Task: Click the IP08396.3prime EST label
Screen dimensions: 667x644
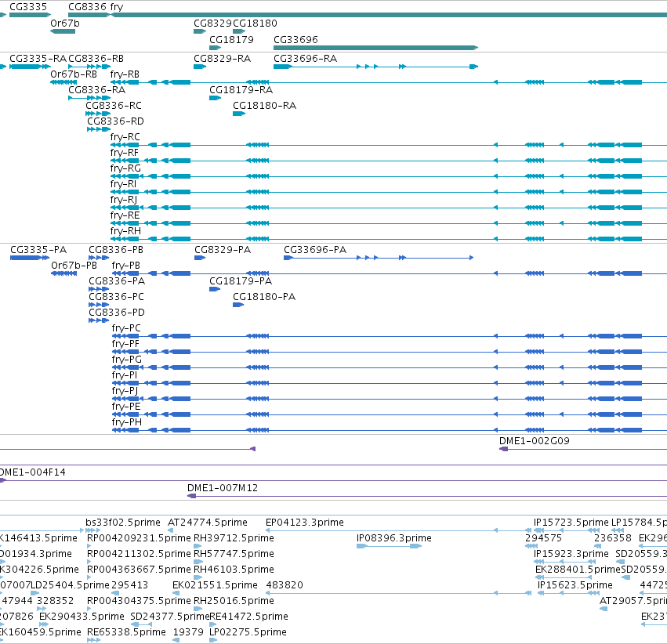Action: pyautogui.click(x=394, y=538)
